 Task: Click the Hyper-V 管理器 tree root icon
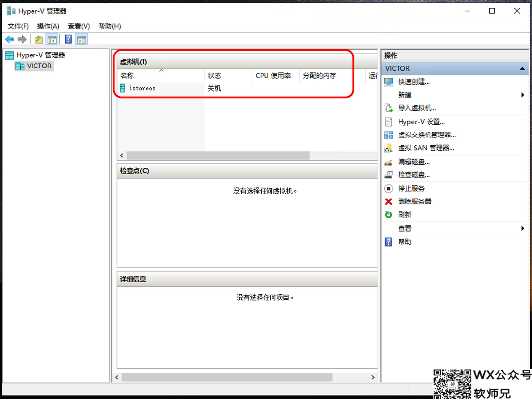point(9,55)
